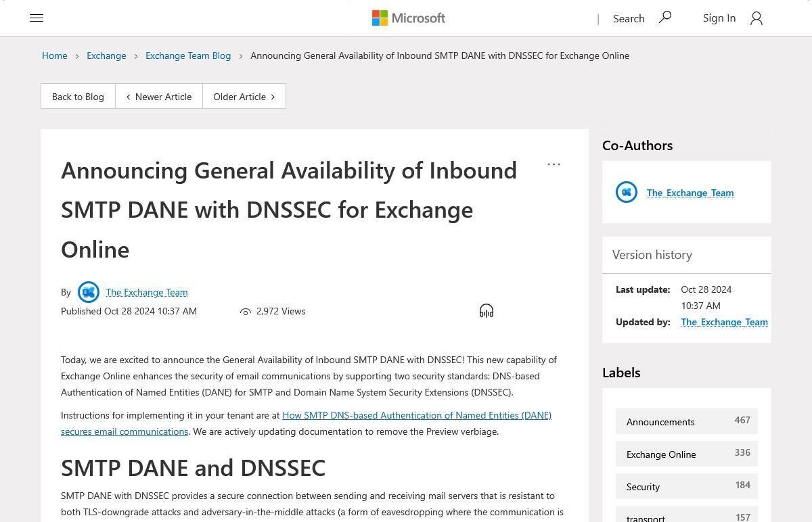This screenshot has width=812, height=522.
Task: Select the Announcements label
Action: (687, 421)
